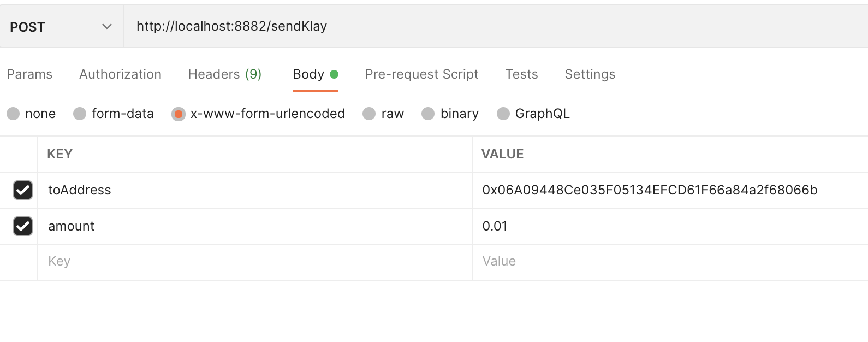
Task: Open the Authorization tab
Action: click(x=120, y=74)
